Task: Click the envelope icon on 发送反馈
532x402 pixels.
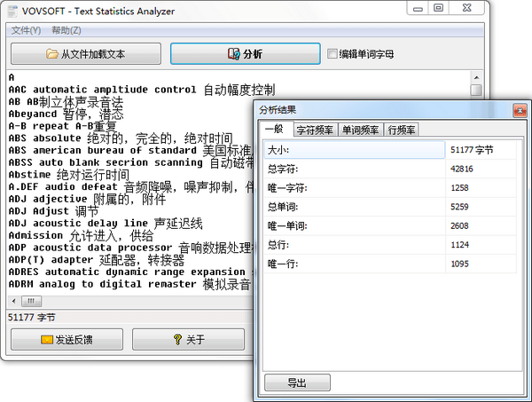Action: point(45,340)
